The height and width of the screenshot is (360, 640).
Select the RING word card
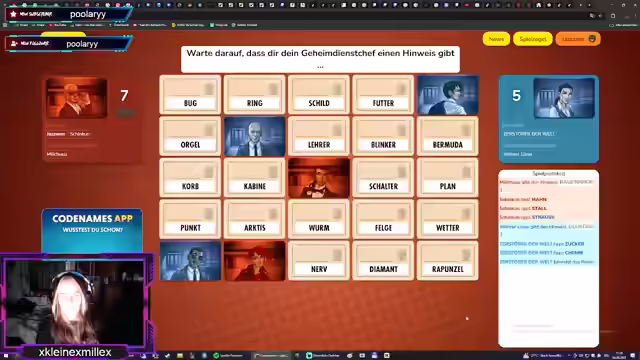click(255, 95)
